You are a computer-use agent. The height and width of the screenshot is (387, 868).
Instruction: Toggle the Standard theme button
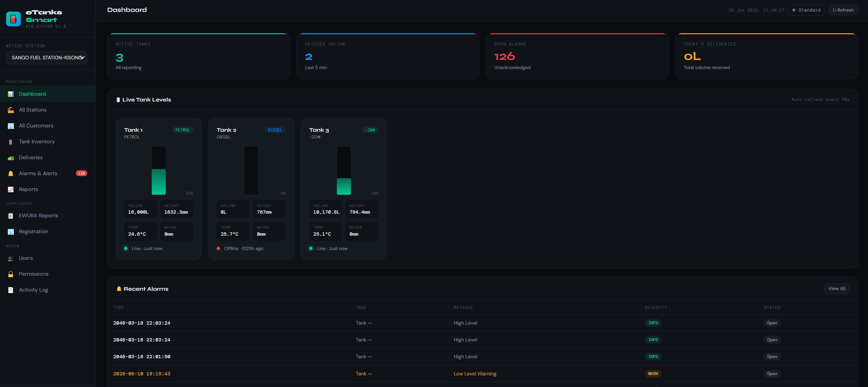coord(806,10)
